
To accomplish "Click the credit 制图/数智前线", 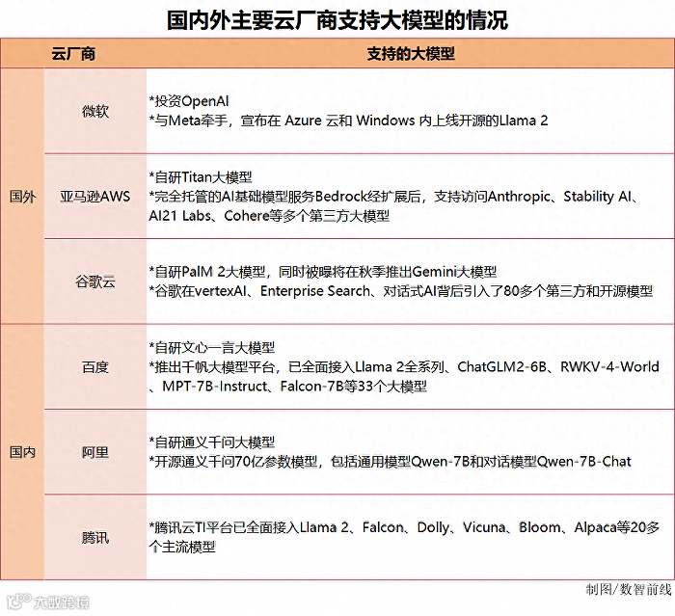I will click(x=629, y=589).
